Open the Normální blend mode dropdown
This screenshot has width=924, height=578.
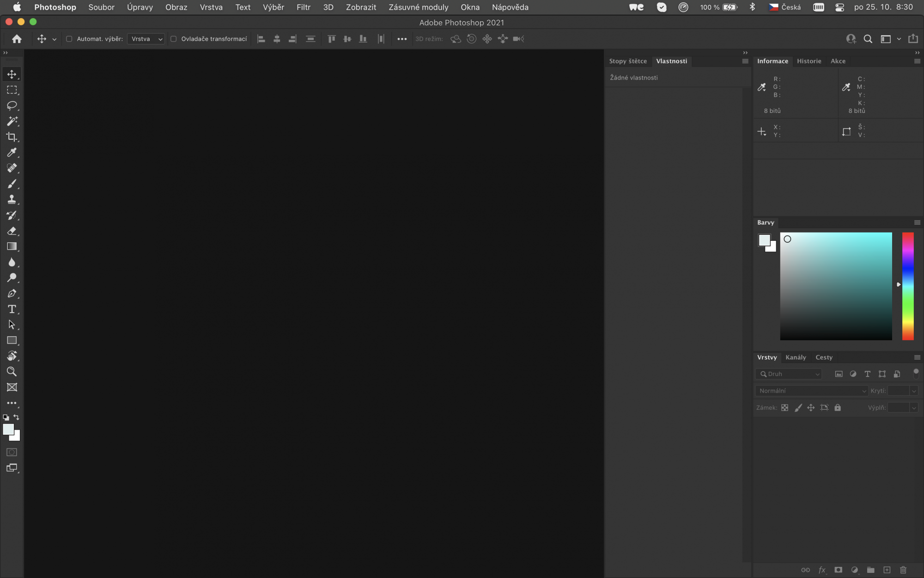(x=811, y=391)
